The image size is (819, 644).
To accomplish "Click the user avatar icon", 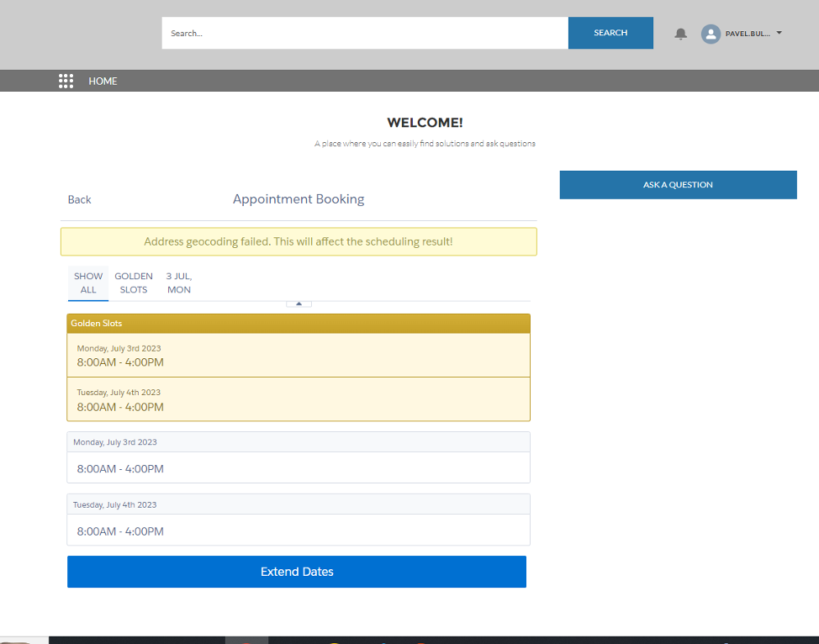I will (x=711, y=34).
